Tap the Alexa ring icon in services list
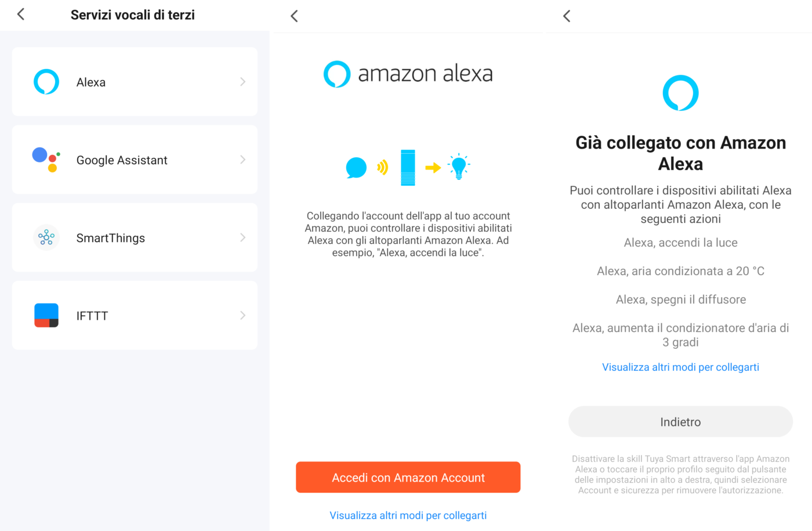 click(x=46, y=82)
